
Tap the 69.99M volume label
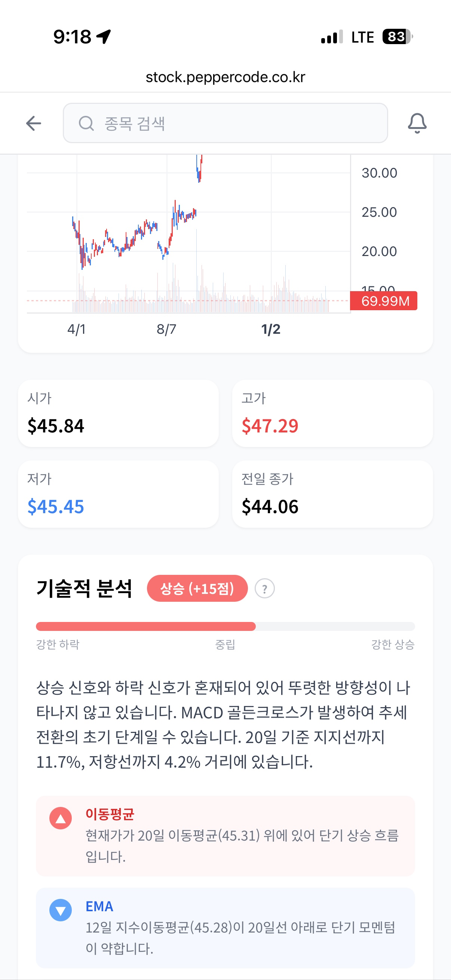(x=384, y=301)
